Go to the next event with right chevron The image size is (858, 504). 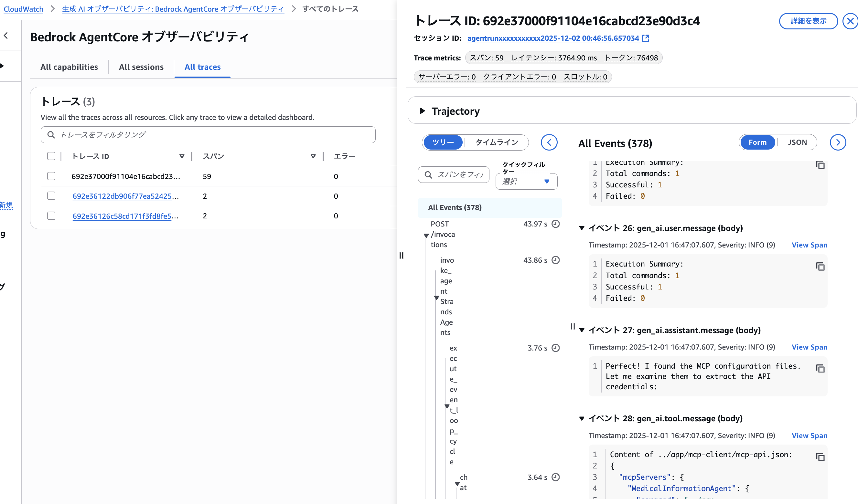pos(838,142)
